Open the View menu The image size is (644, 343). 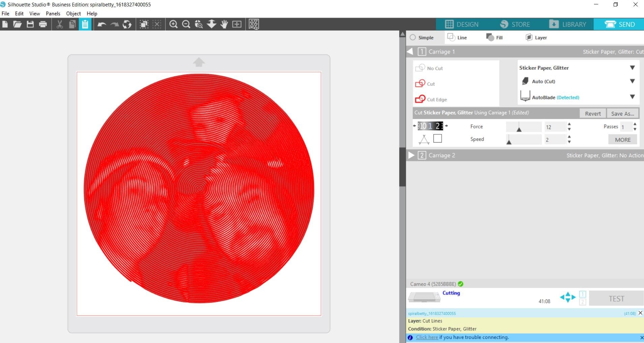point(34,13)
